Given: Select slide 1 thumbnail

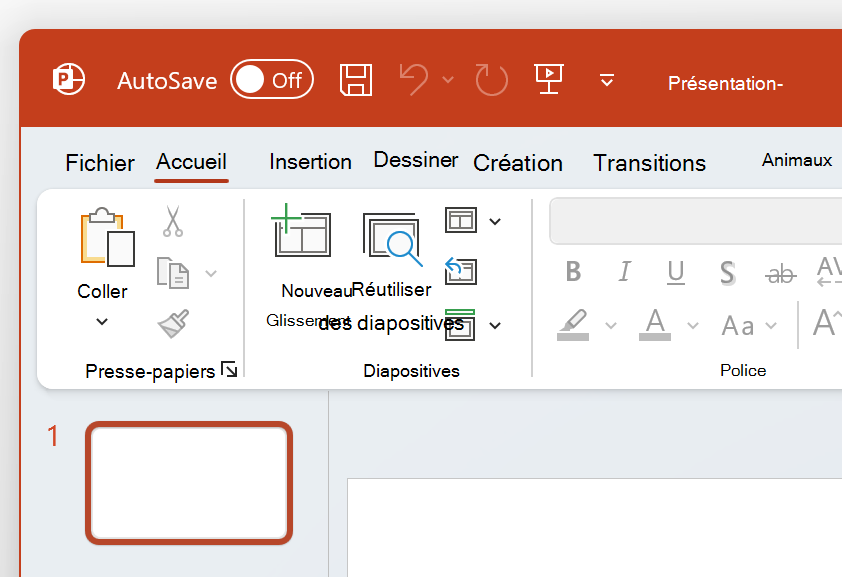Looking at the screenshot, I should (189, 483).
